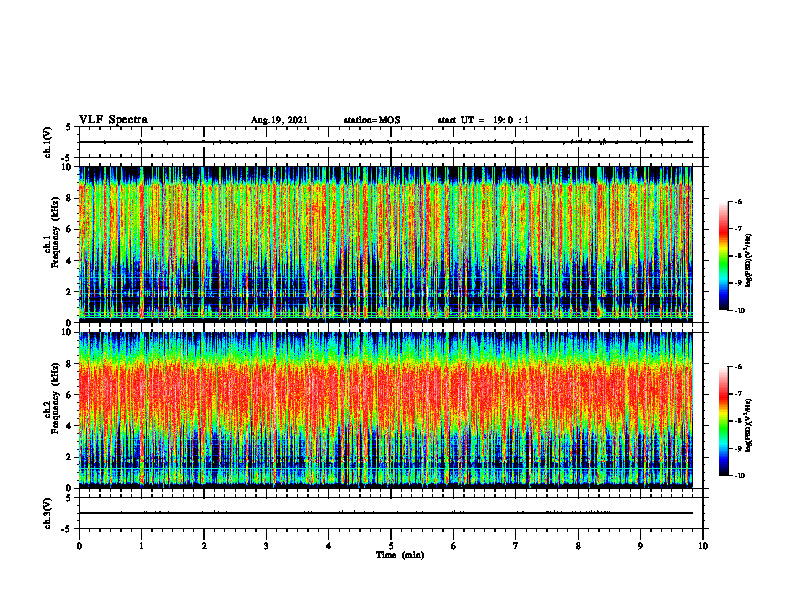Viewport: 792px width, 612px height.
Task: Click time axis tick label '10'
Action: click(703, 546)
